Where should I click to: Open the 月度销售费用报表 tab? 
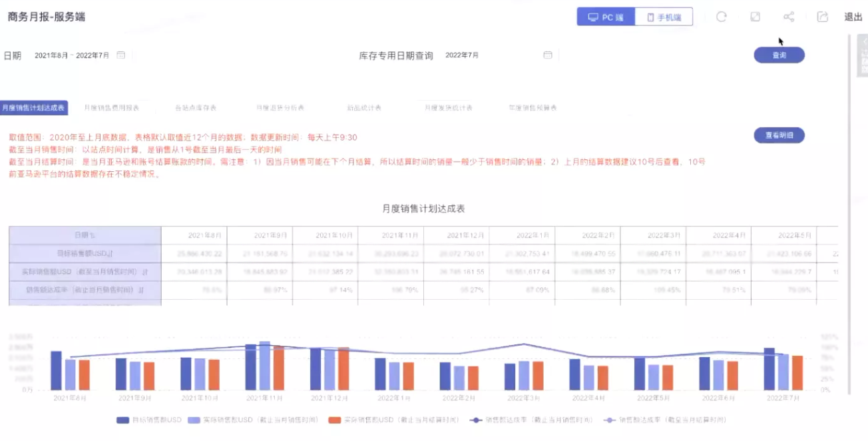(112, 107)
